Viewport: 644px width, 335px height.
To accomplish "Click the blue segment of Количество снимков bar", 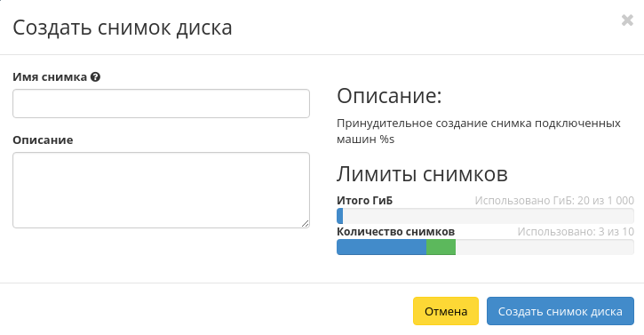I will pos(382,247).
